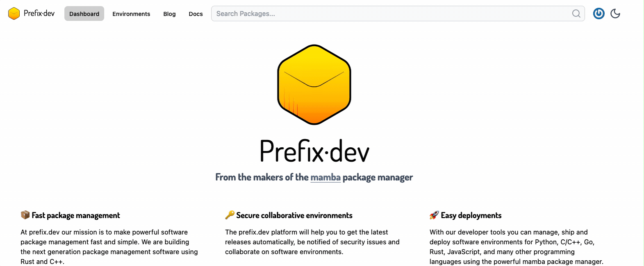The height and width of the screenshot is (266, 644).
Task: Select the Secure collaborative environments heading
Action: pos(294,215)
